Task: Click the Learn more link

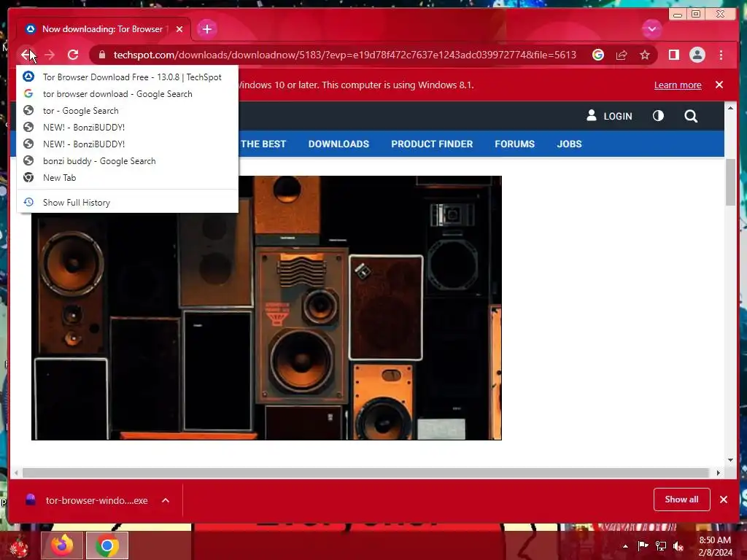Action: point(678,85)
